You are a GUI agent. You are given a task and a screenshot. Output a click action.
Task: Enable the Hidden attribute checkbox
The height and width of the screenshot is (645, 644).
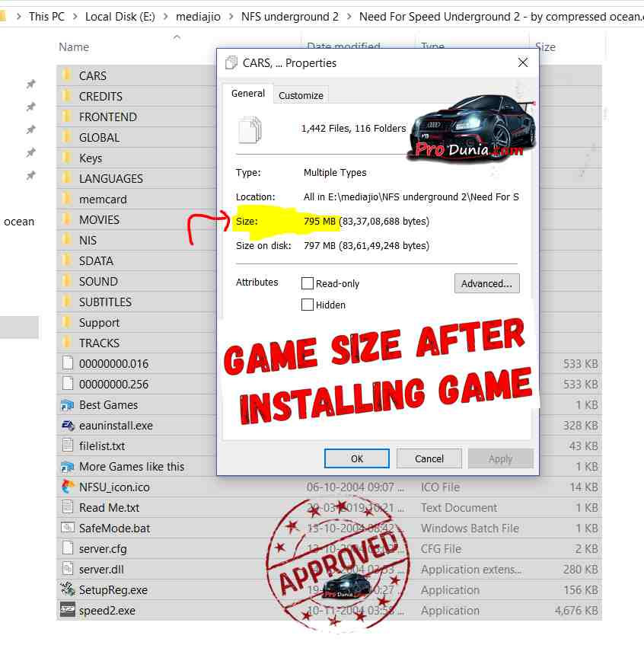[308, 305]
